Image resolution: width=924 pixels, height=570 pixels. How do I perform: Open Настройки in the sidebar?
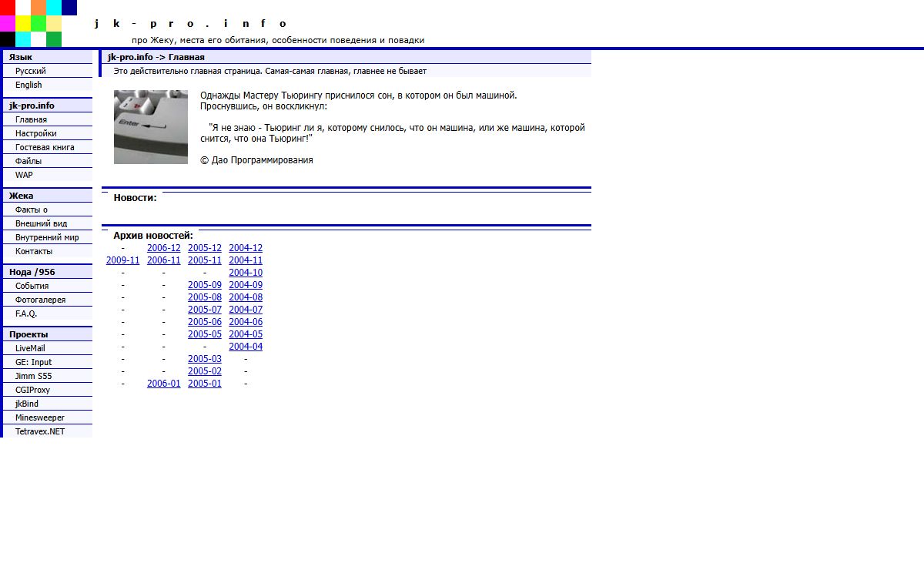click(x=35, y=133)
